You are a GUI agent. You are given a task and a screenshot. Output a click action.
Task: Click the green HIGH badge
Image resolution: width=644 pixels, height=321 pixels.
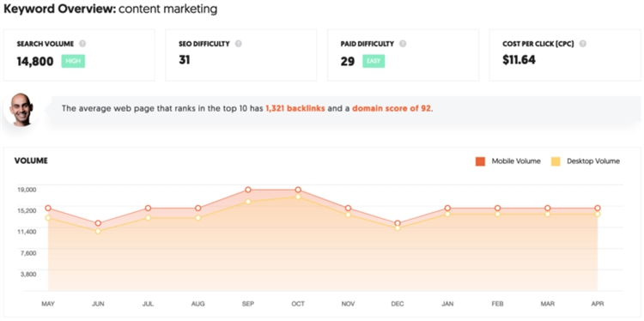73,62
